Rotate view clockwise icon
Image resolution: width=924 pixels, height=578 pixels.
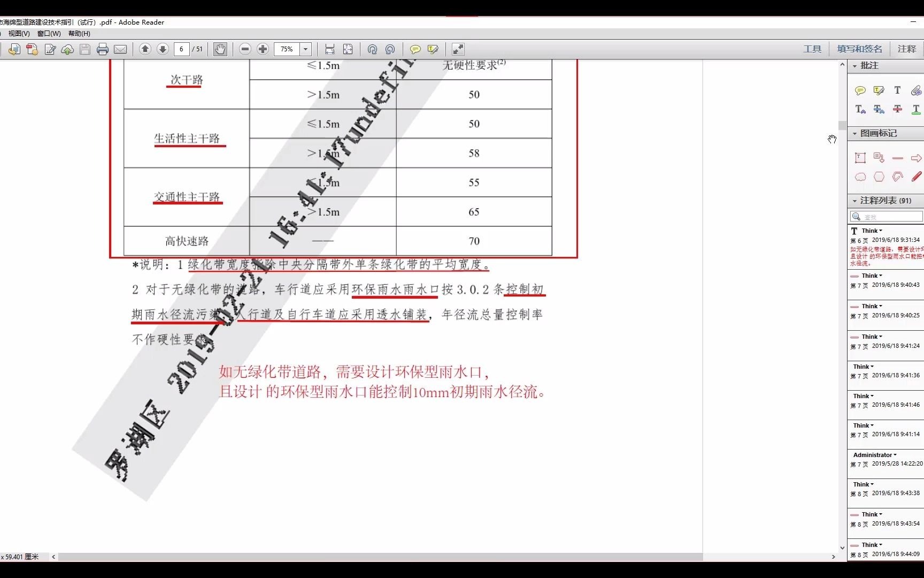coord(373,49)
